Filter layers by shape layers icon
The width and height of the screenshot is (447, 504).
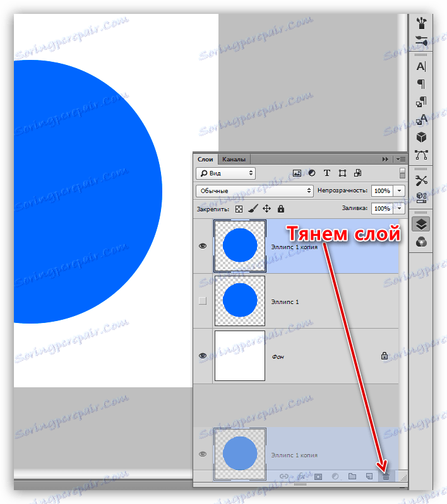[342, 173]
